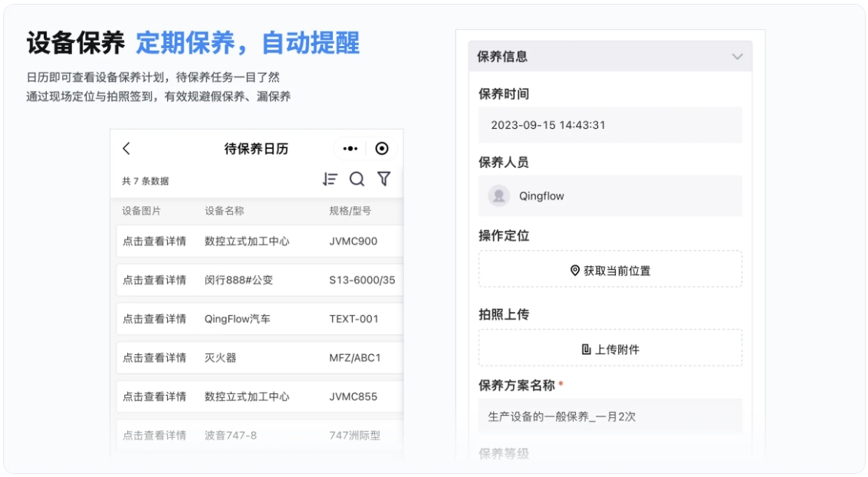Open the more options ••• menu
This screenshot has height=477, width=868.
click(351, 148)
